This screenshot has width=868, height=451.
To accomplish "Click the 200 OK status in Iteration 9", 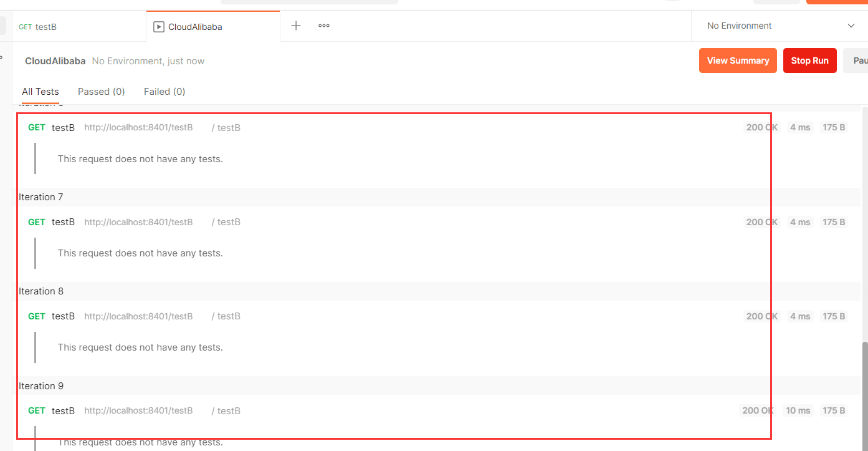I will tap(758, 410).
